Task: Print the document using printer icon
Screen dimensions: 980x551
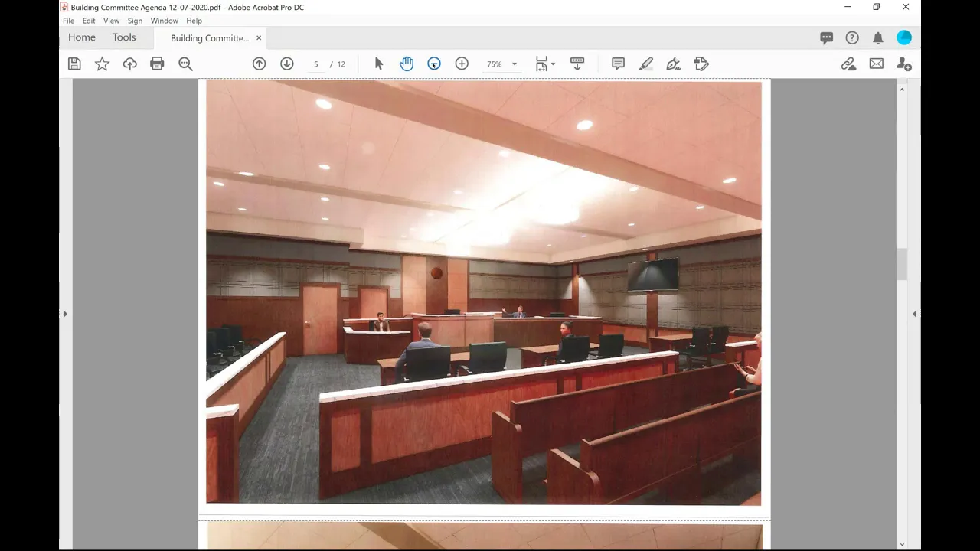Action: coord(157,64)
